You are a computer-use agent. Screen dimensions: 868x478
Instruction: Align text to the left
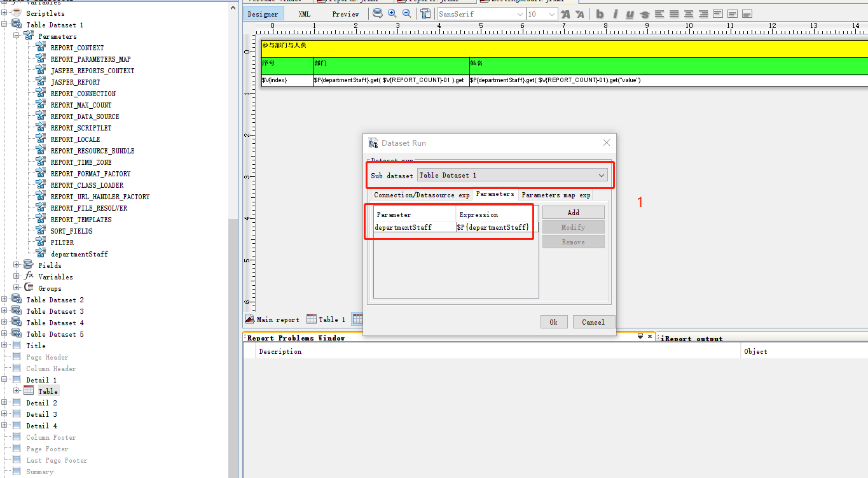[659, 14]
